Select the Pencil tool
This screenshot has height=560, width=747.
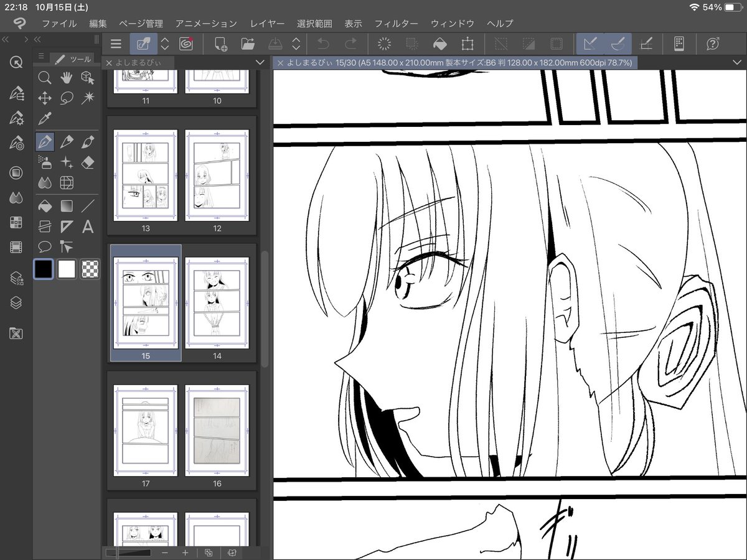pyautogui.click(x=67, y=142)
